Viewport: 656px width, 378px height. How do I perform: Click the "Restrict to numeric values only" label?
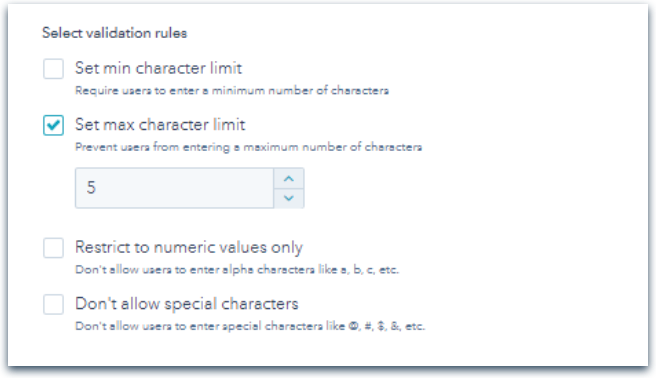[189, 248]
